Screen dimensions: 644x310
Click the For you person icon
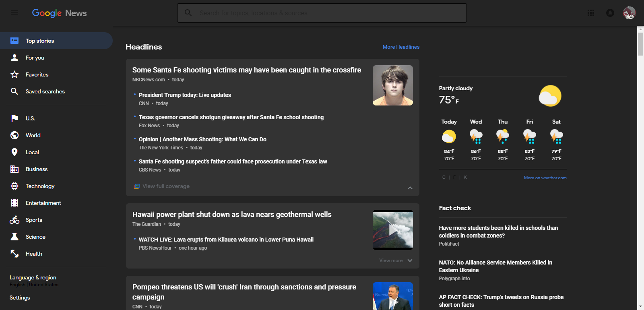click(14, 58)
